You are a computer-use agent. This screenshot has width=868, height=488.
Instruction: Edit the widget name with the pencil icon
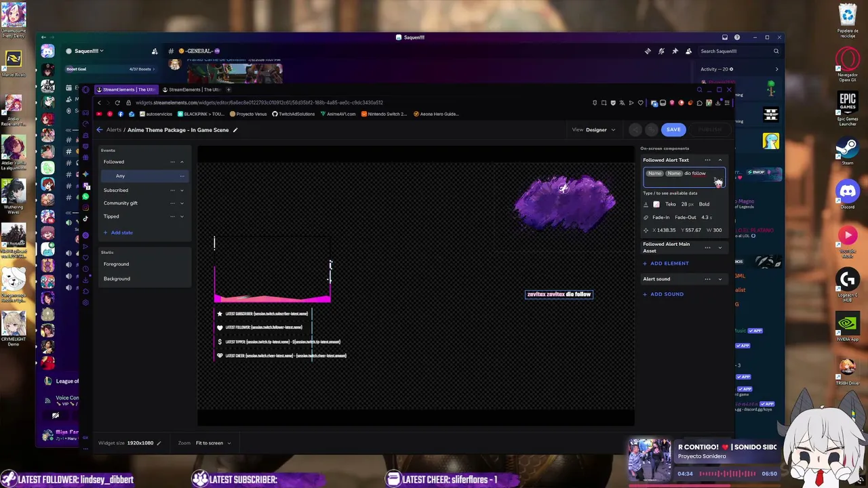point(235,130)
